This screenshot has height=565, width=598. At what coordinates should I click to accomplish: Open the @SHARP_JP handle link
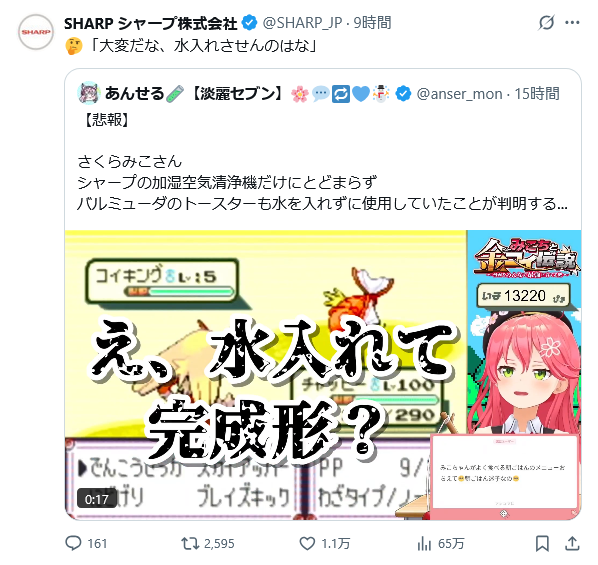click(302, 23)
